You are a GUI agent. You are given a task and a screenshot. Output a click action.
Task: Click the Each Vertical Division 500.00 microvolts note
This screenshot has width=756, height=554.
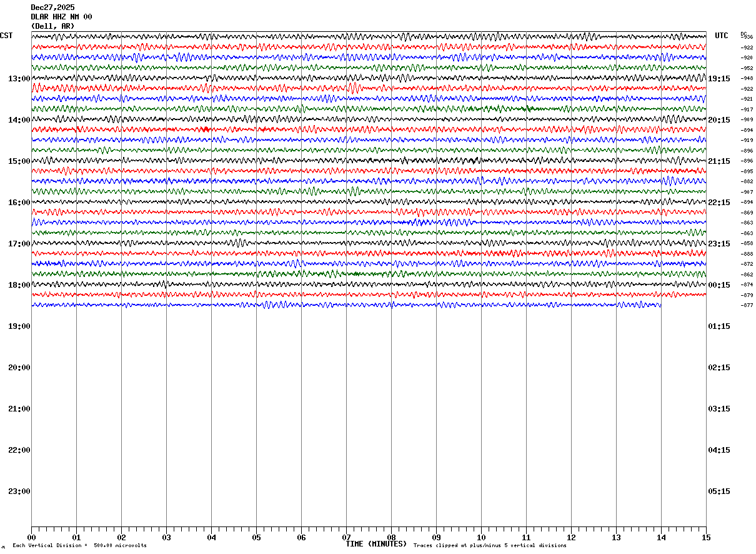(79, 546)
